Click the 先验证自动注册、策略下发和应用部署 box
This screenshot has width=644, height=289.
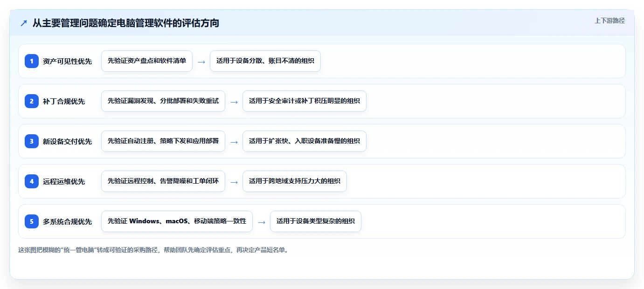coord(163,141)
